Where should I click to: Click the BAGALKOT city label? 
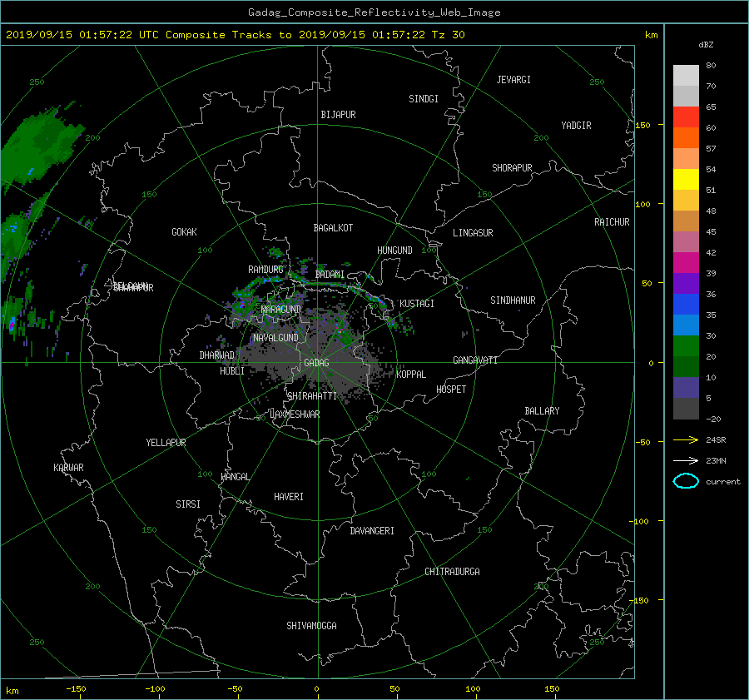pos(333,228)
